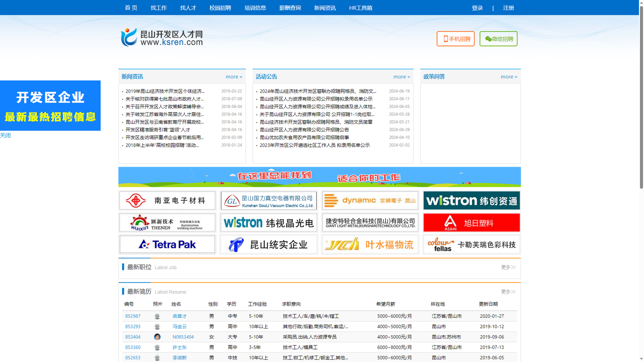Close the floating 开发区企业 ad via 关闭

(5, 135)
